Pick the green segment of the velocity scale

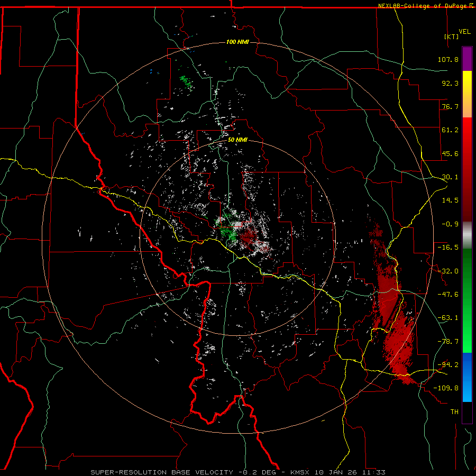click(467, 300)
